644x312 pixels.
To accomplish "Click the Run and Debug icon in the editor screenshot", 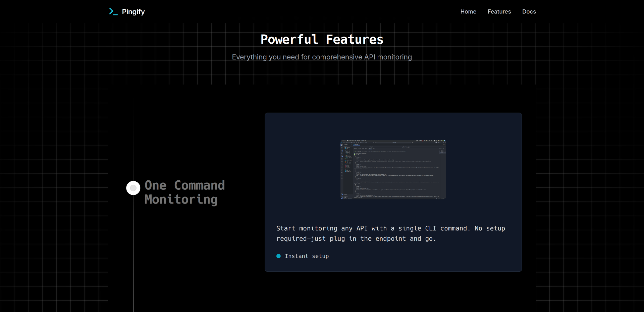I will (x=342, y=153).
